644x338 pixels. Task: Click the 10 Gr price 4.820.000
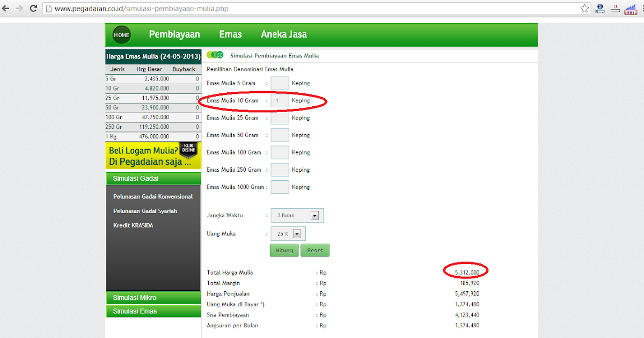(157, 89)
